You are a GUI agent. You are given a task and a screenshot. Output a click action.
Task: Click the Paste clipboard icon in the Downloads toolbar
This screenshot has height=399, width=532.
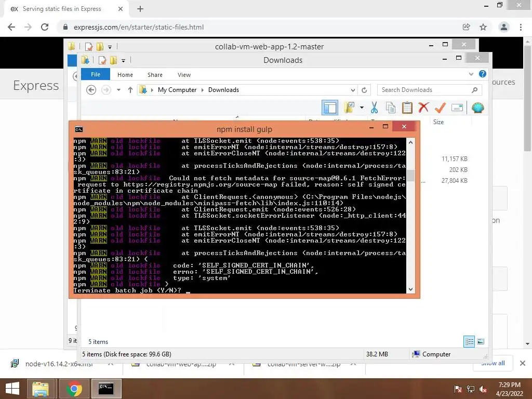coord(407,108)
